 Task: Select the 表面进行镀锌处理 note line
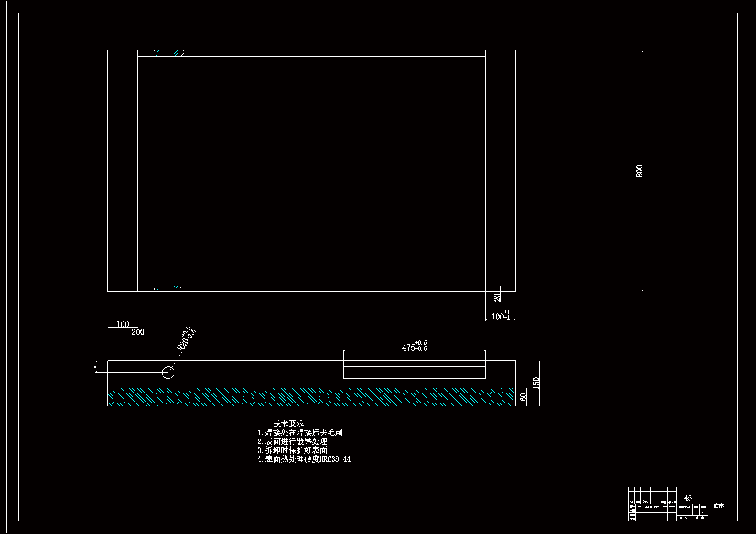[x=292, y=441]
